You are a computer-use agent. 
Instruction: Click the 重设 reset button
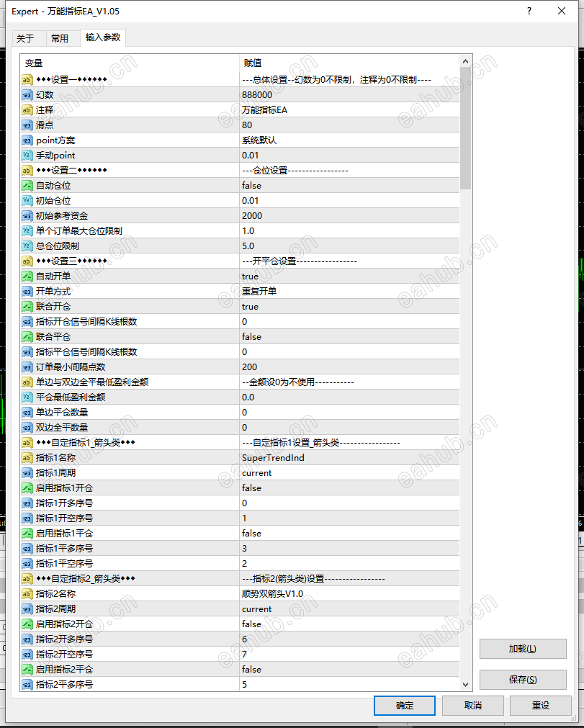540,706
